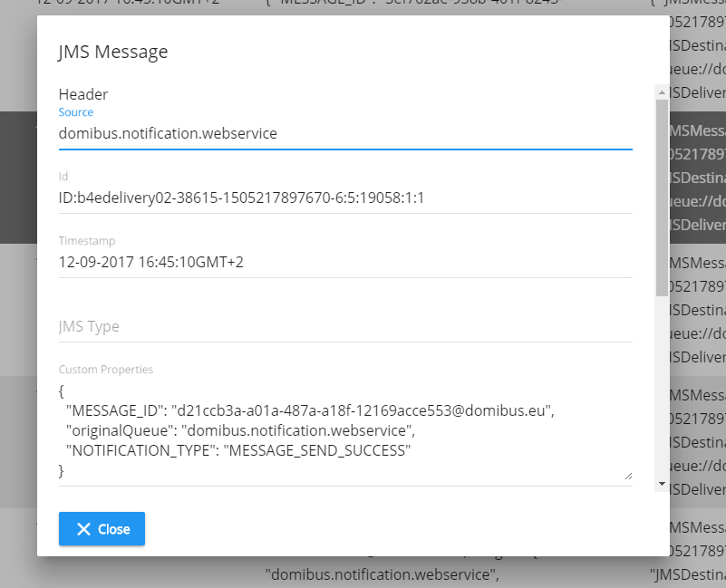The image size is (726, 588).
Task: Click inside the Custom Properties text area
Action: [x=345, y=431]
